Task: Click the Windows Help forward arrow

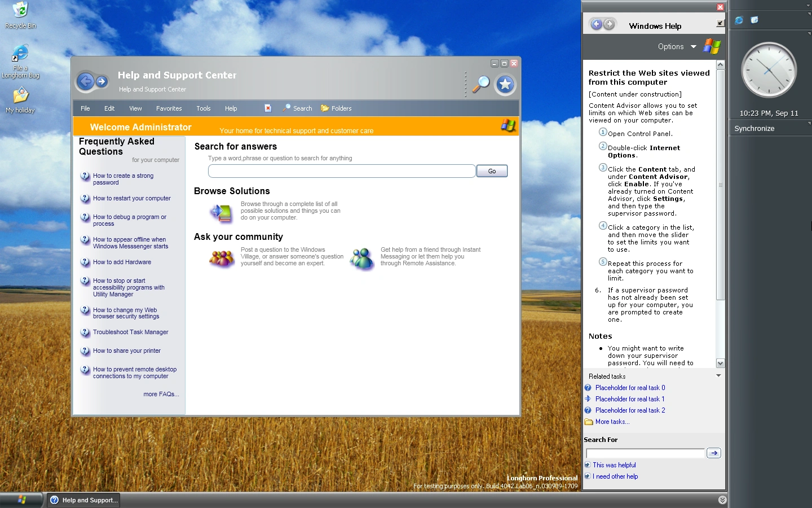Action: 609,24
